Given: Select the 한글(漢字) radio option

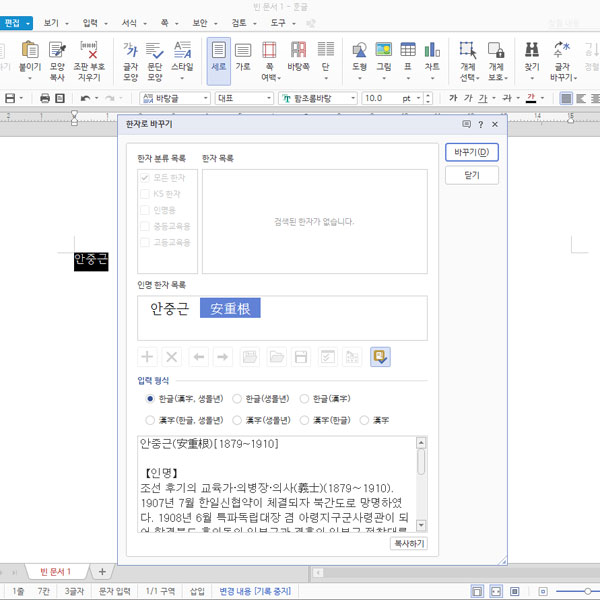Looking at the screenshot, I should click(304, 399).
